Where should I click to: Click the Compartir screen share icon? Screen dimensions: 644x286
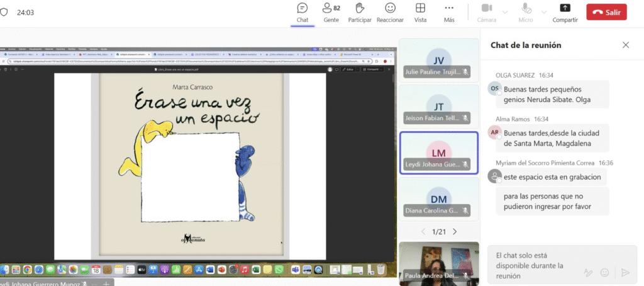tap(565, 8)
